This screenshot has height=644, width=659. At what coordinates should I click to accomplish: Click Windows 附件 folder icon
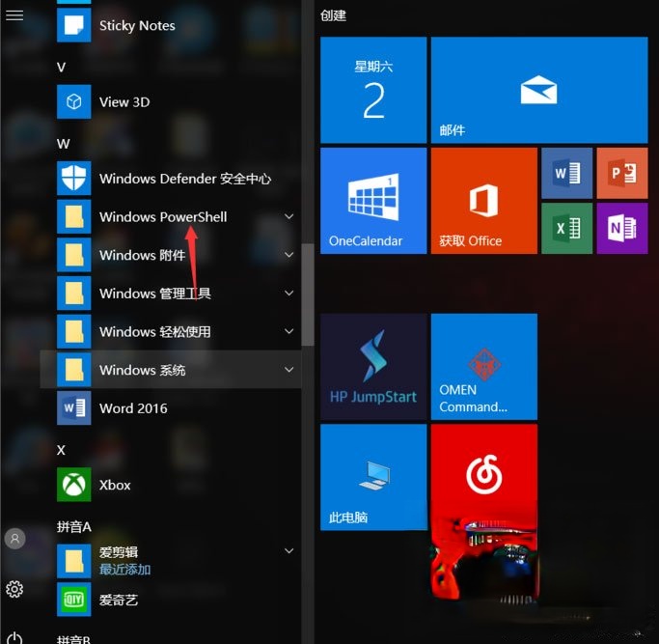point(74,255)
